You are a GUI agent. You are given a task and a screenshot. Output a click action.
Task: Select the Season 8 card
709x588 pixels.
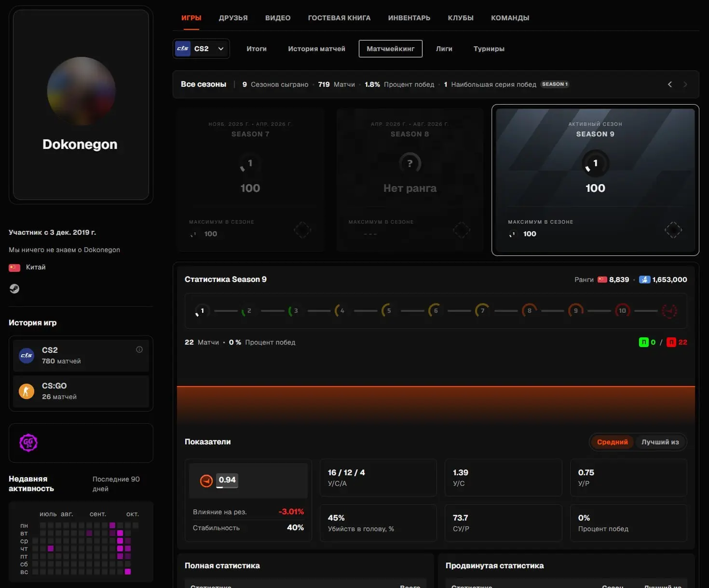[x=410, y=180]
